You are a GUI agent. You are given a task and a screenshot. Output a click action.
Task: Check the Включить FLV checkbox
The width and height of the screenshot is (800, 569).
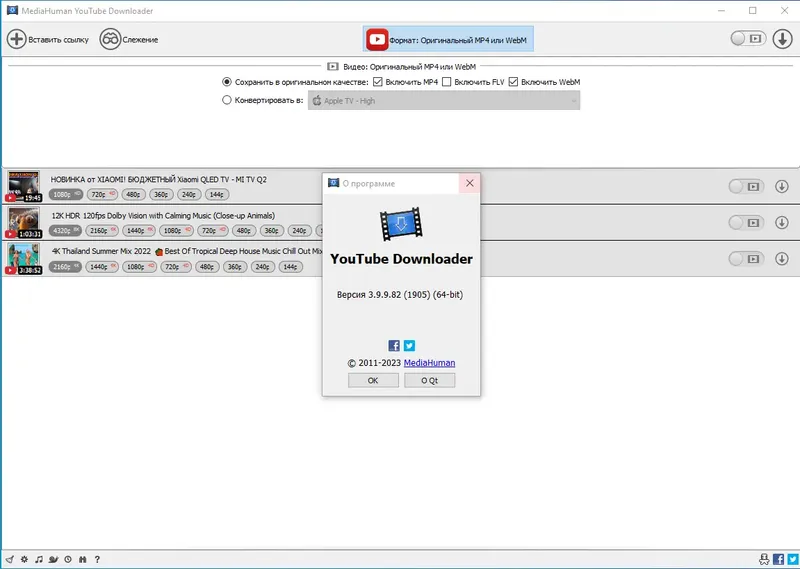pyautogui.click(x=446, y=82)
